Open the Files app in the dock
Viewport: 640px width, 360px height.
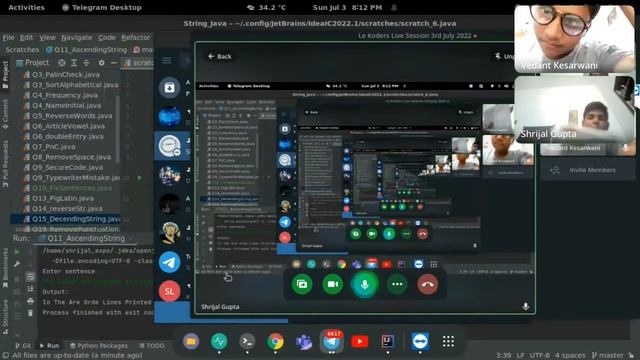coord(191,341)
